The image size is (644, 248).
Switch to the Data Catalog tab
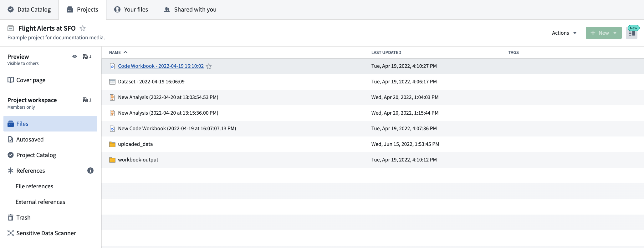coord(29,10)
